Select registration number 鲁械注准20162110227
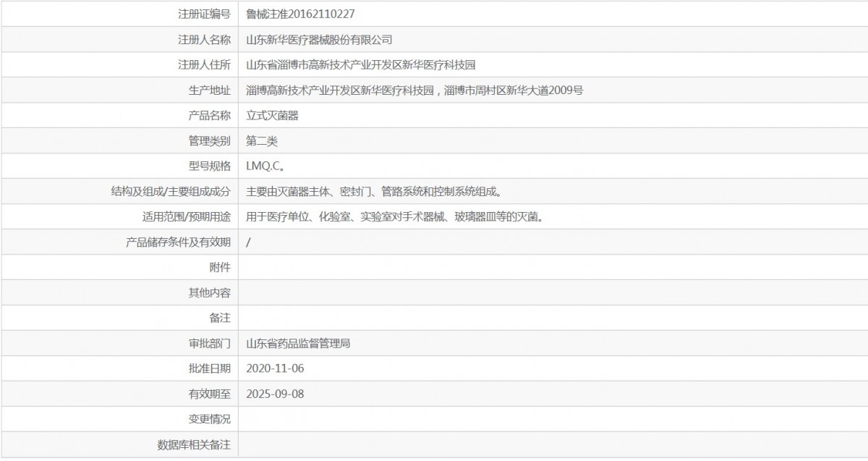 point(300,14)
